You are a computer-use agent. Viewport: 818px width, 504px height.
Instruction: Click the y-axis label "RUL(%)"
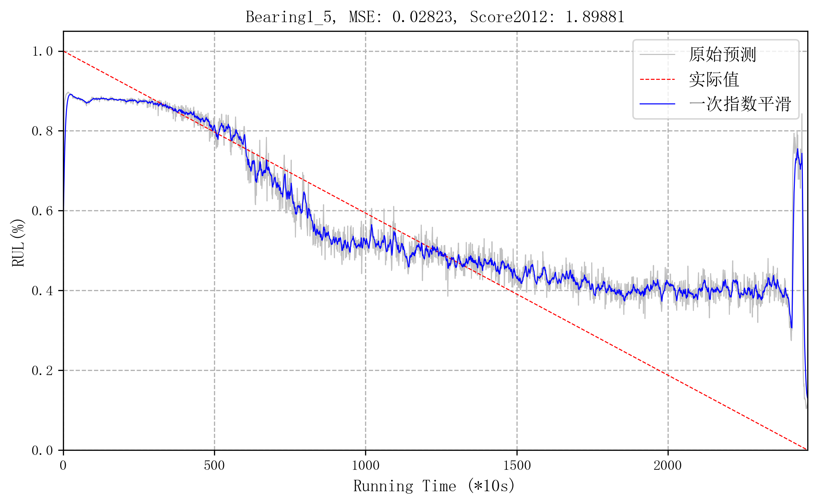[18, 243]
